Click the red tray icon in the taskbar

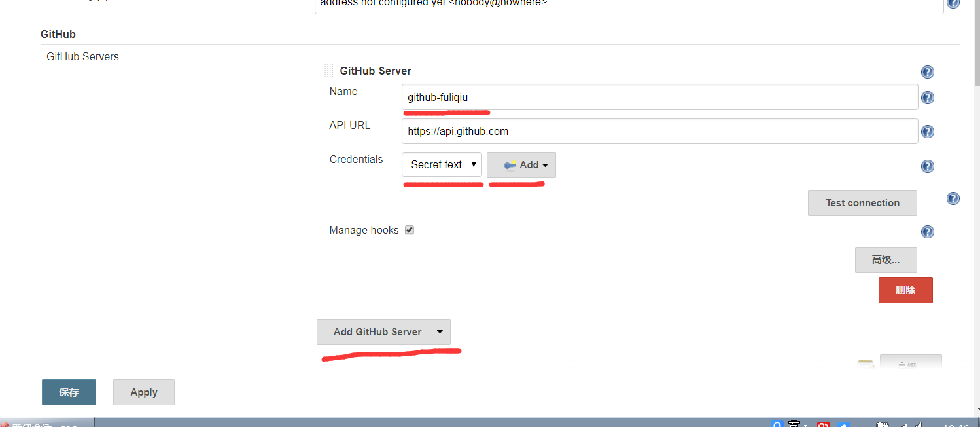(x=824, y=424)
